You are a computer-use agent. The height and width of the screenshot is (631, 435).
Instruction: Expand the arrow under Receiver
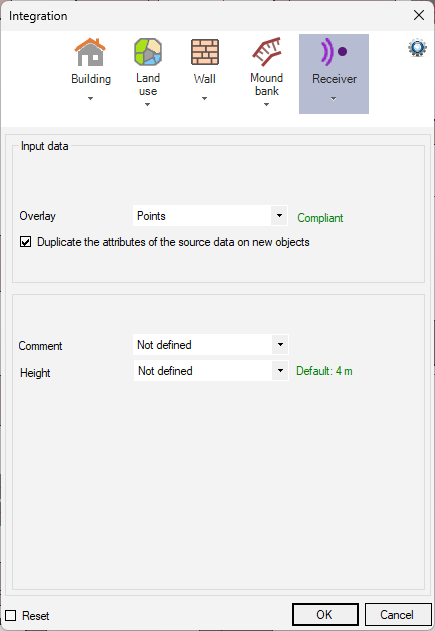333,99
